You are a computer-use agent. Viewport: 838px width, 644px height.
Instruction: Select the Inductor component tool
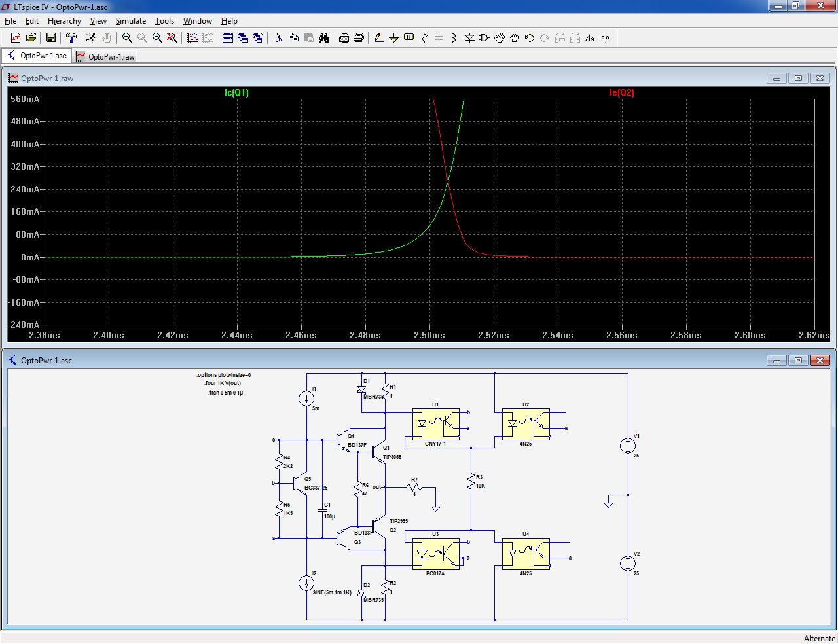(454, 38)
